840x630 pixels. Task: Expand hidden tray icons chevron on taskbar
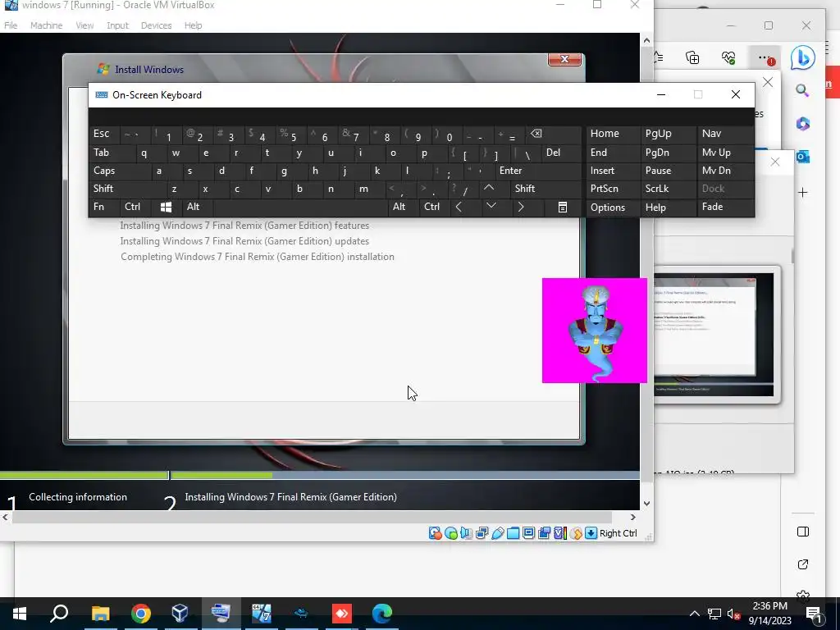click(694, 614)
